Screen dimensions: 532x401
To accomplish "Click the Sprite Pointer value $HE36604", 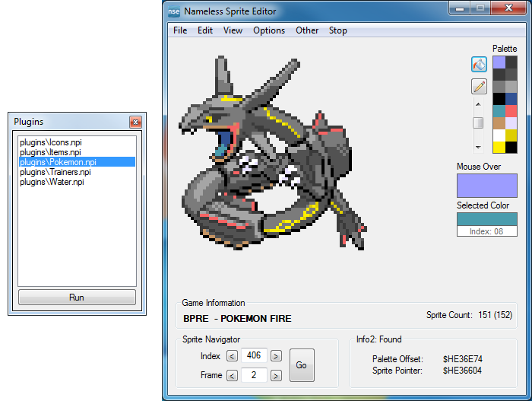I will 462,371.
